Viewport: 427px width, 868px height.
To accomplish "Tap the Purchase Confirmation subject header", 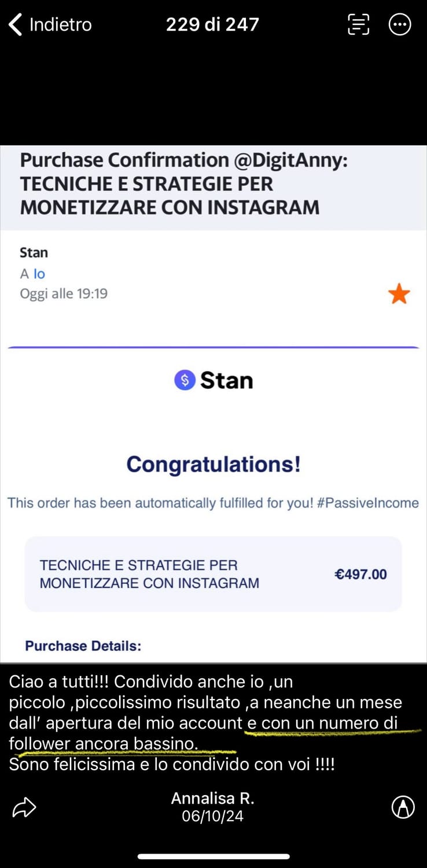I will [x=184, y=183].
